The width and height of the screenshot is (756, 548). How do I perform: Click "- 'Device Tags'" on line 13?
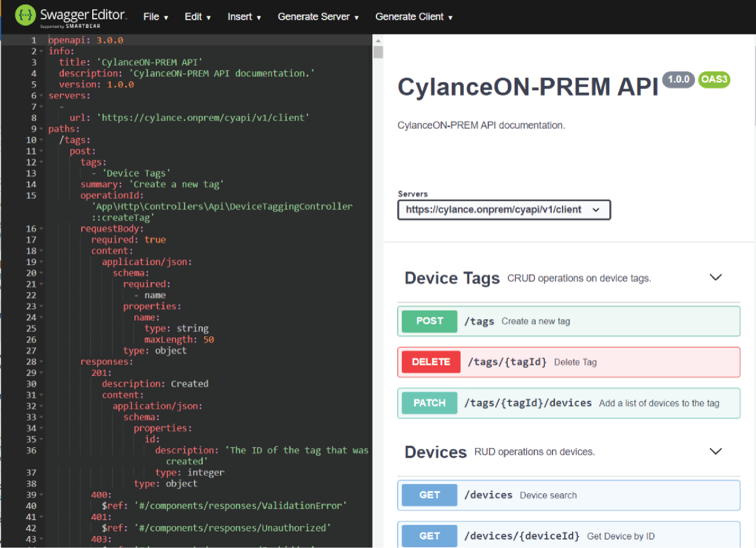pos(131,173)
